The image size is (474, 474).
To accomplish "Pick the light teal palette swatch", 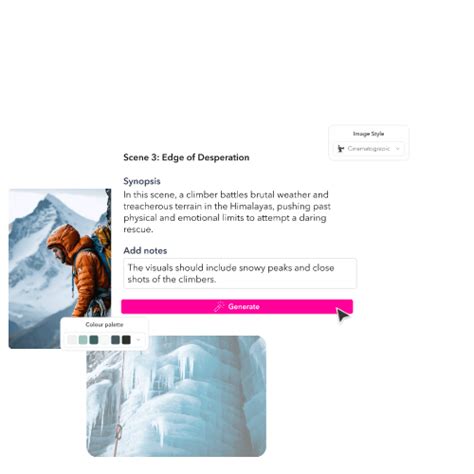I will pyautogui.click(x=83, y=340).
